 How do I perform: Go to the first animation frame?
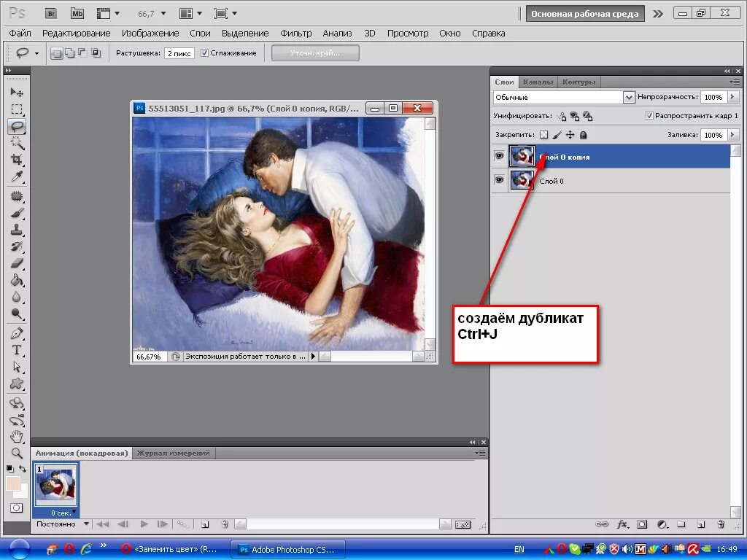[x=102, y=524]
